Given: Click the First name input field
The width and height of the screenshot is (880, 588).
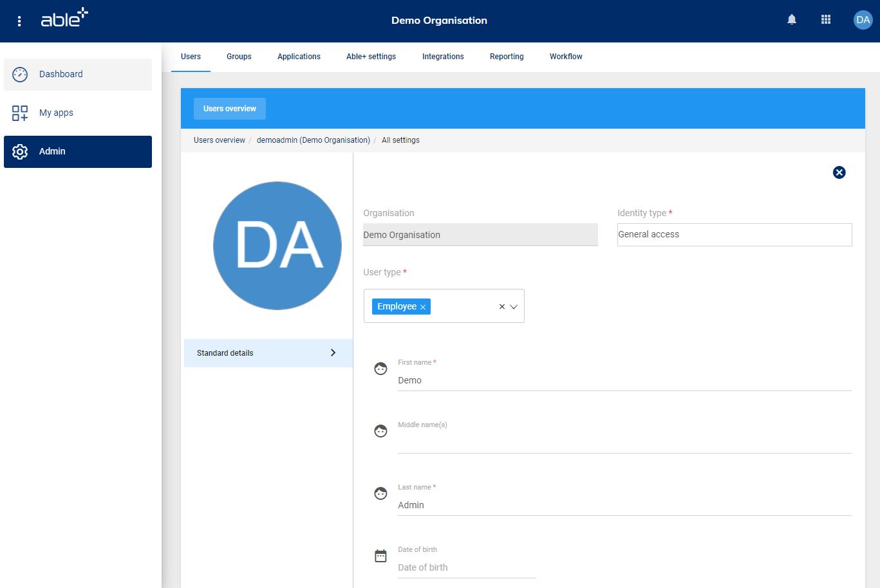Looking at the screenshot, I should pyautogui.click(x=624, y=380).
